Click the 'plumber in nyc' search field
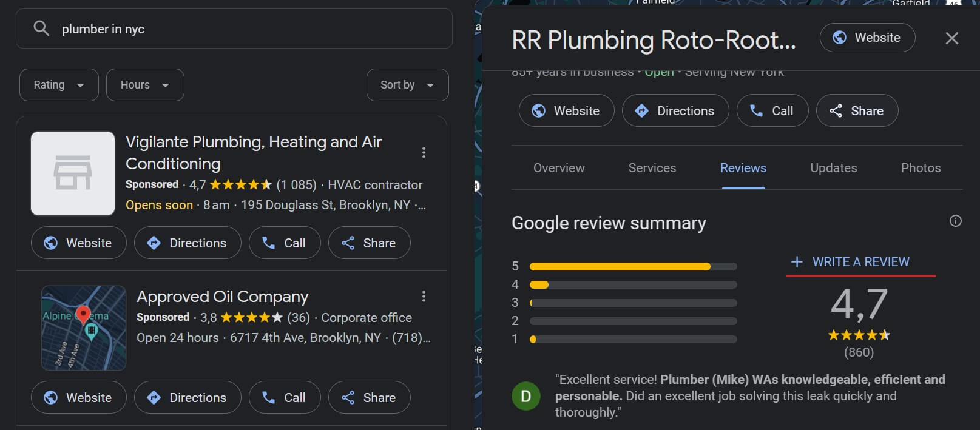Viewport: 980px width, 430px height. pos(234,29)
